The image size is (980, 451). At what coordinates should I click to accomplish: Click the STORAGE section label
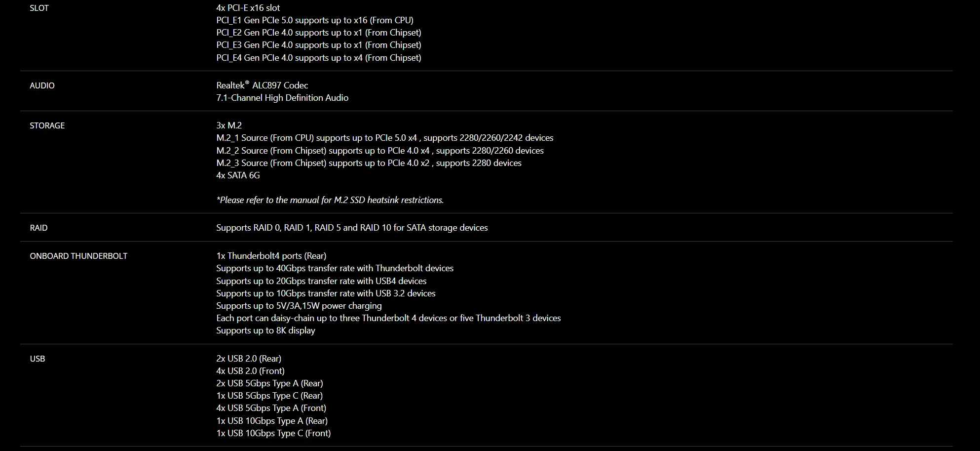[x=47, y=125]
